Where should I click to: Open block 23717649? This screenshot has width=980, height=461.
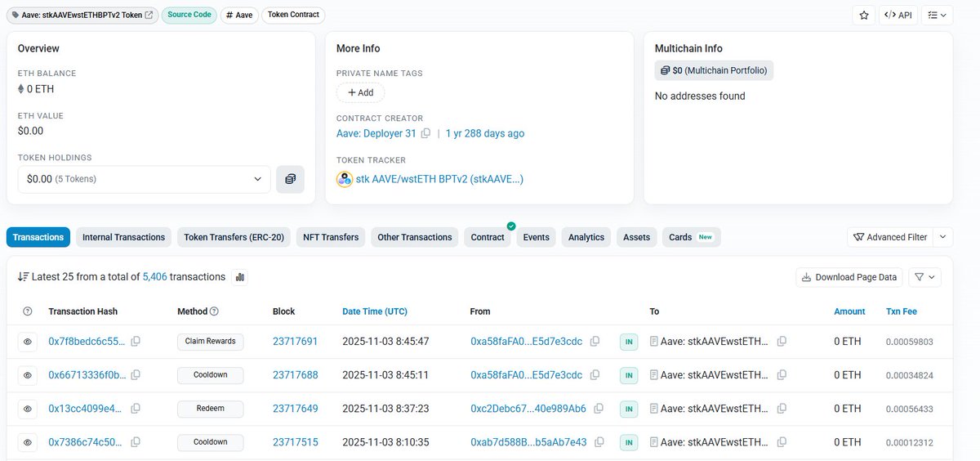click(x=295, y=409)
